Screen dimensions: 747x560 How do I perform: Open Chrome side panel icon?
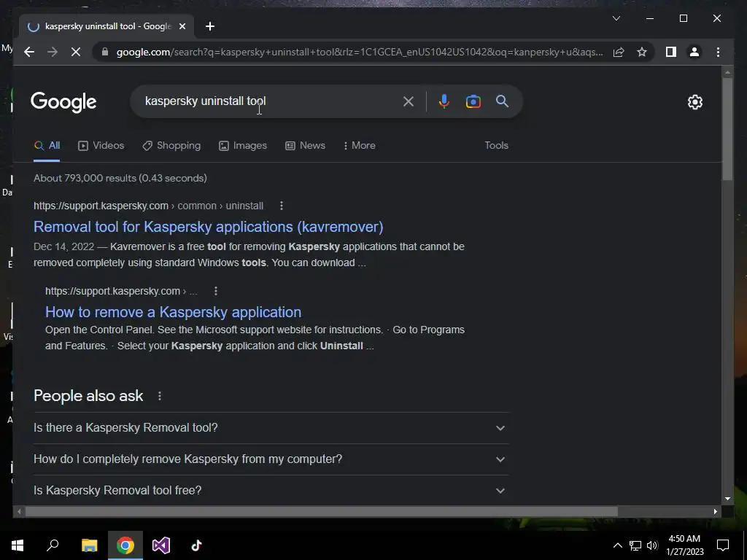click(671, 52)
